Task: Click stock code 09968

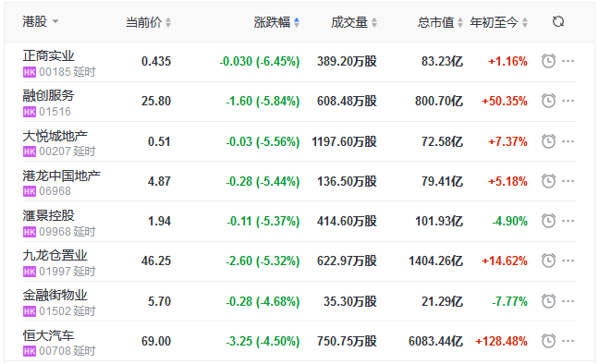Action: (x=55, y=232)
